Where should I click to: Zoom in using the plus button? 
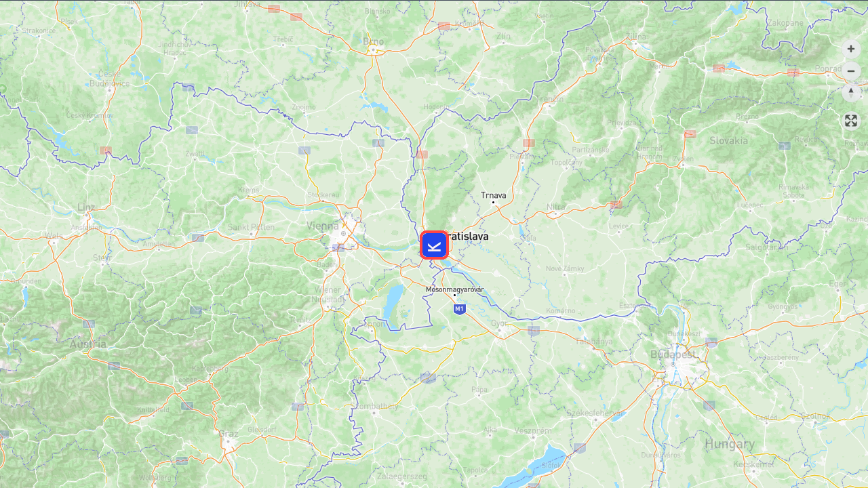pos(851,49)
